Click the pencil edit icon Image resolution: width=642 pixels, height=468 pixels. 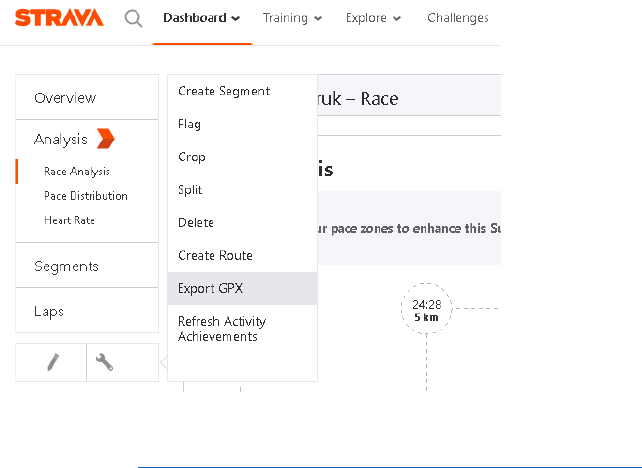click(x=52, y=362)
